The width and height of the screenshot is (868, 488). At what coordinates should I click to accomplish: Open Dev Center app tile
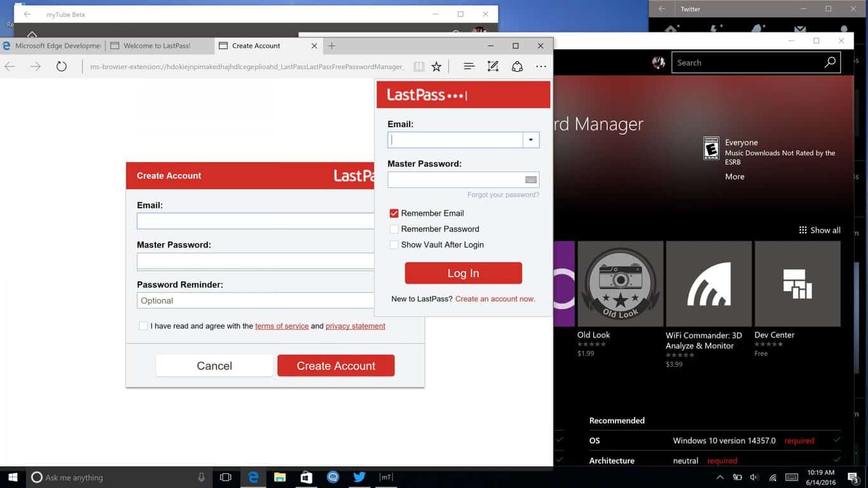tap(797, 299)
